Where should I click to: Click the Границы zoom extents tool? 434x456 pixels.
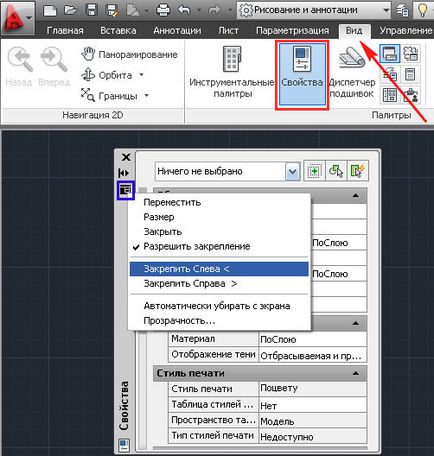point(109,96)
